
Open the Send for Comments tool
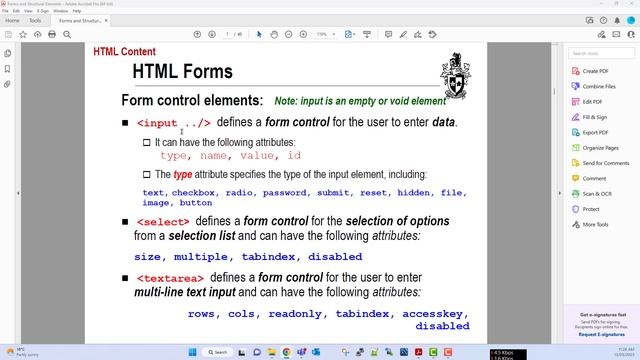click(600, 163)
